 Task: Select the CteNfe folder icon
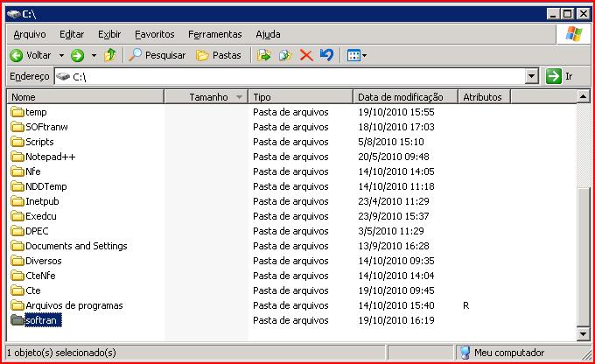17,276
